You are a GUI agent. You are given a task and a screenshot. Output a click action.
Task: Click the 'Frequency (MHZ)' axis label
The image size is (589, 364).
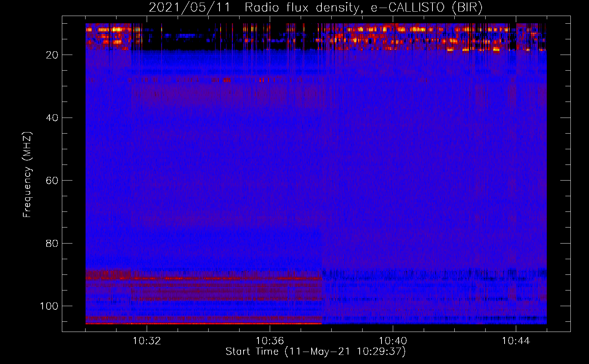click(28, 174)
